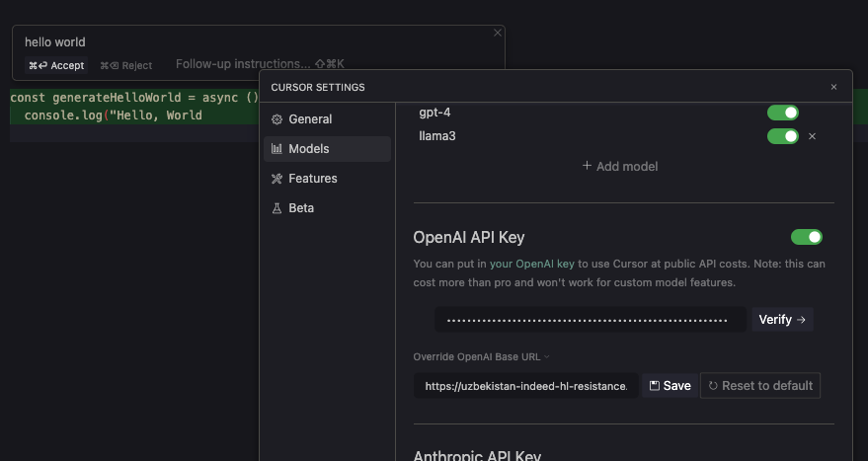Open the 'your OpenAI key' link
This screenshot has width=868, height=461.
(x=532, y=264)
